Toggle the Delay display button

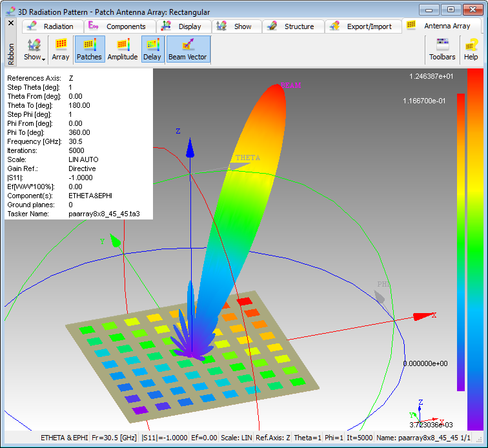pos(152,50)
